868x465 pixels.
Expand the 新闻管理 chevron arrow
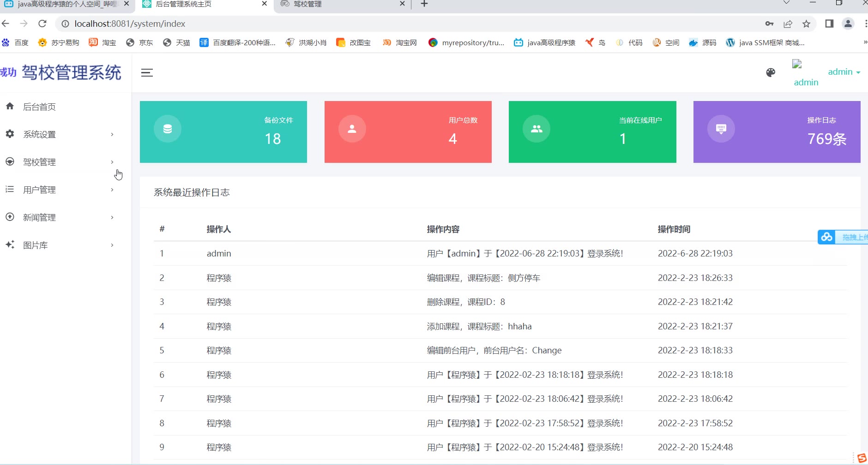point(112,217)
